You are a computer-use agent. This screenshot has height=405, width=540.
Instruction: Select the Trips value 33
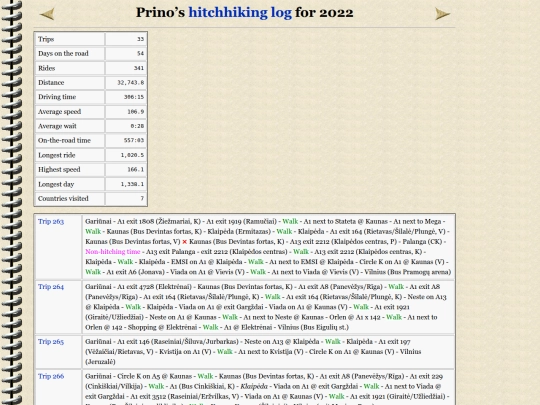pos(140,39)
